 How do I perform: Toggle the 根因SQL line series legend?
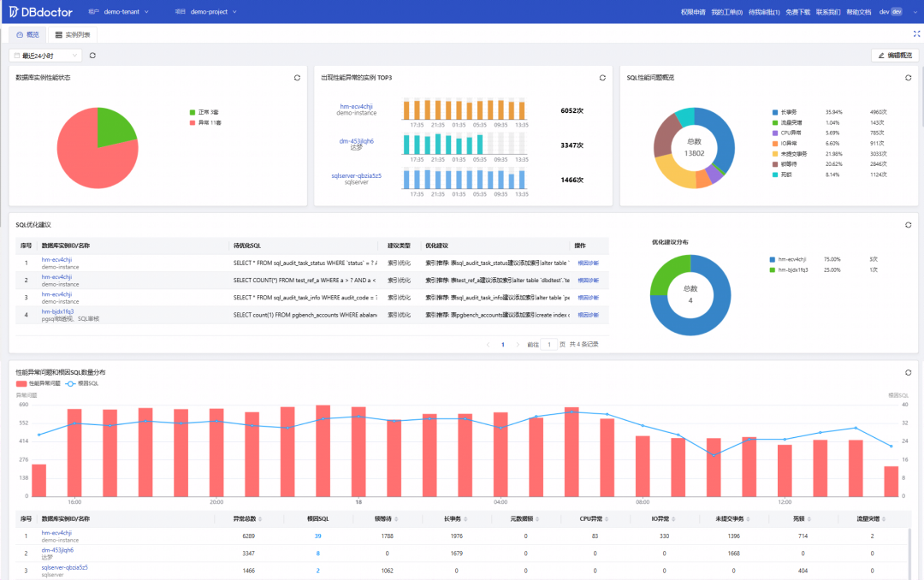point(82,384)
